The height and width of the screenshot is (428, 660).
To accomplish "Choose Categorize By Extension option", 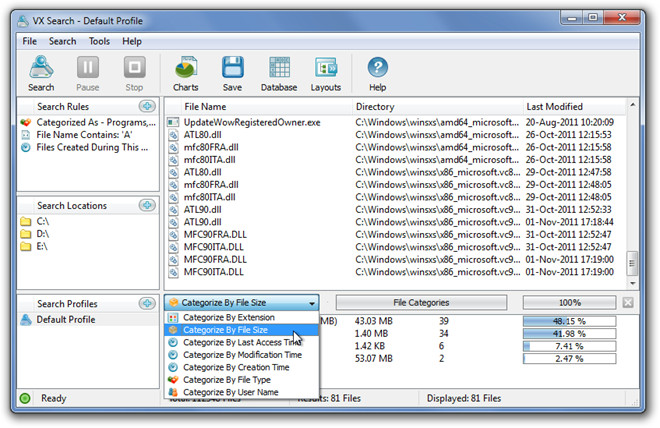I will pos(242,317).
